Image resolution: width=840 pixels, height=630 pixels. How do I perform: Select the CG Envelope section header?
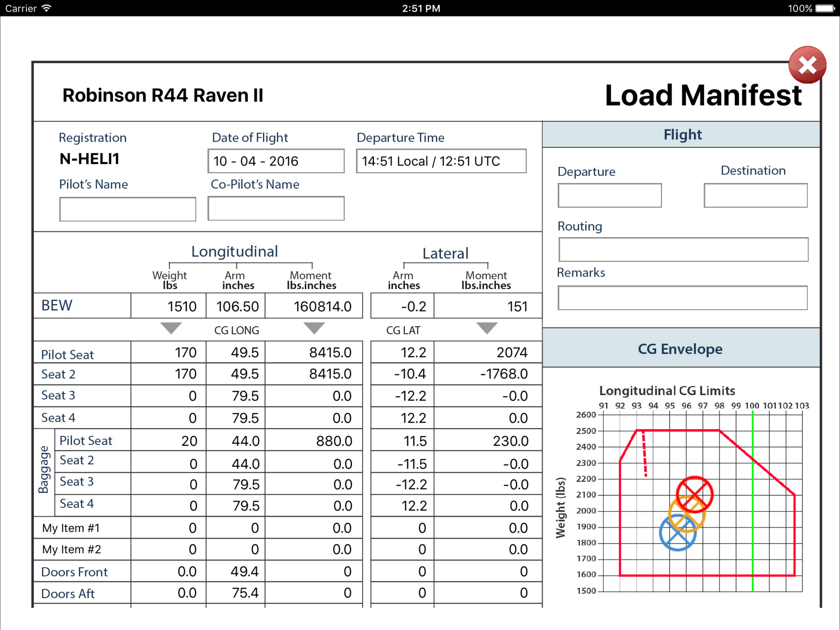pyautogui.click(x=682, y=348)
